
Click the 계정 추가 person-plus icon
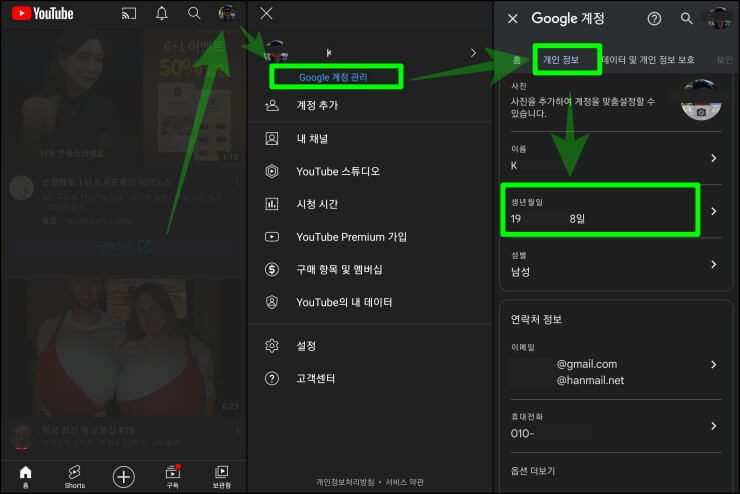click(272, 105)
